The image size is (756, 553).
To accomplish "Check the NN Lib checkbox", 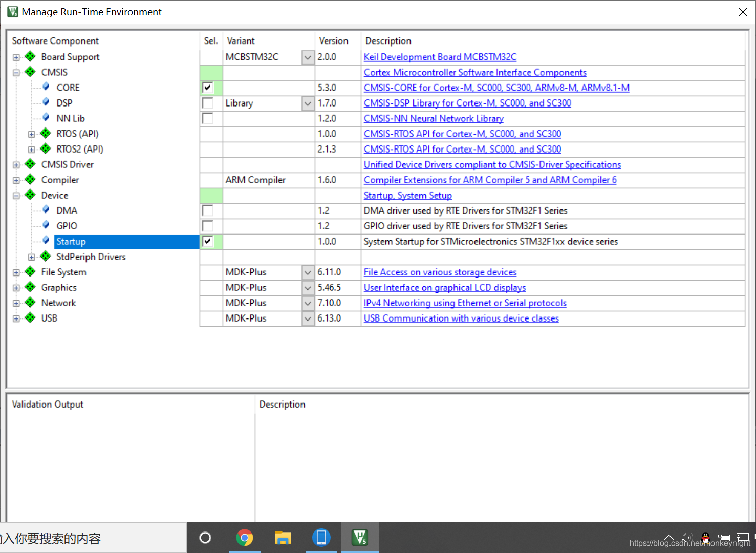I will (x=207, y=118).
